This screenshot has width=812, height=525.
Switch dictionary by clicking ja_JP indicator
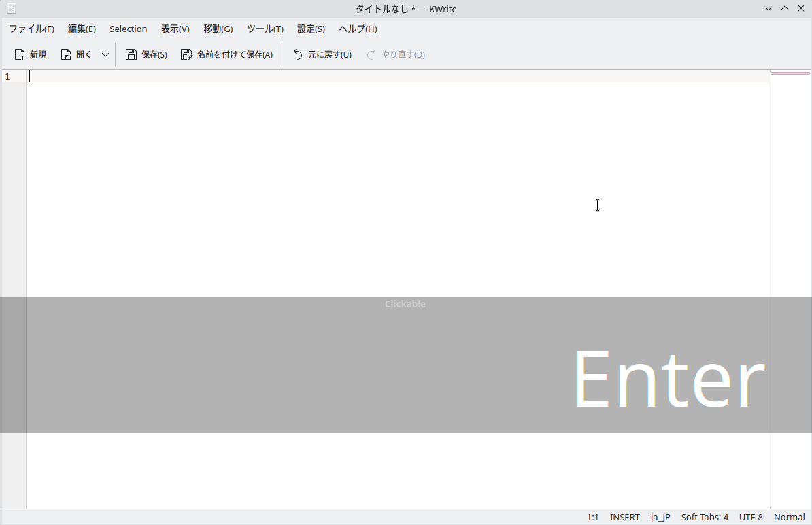(x=660, y=517)
